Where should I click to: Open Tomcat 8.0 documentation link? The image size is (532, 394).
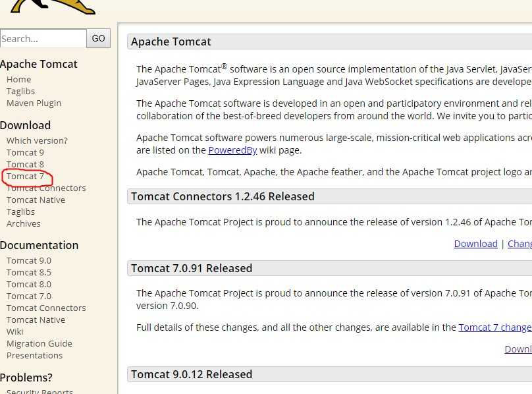(x=29, y=285)
